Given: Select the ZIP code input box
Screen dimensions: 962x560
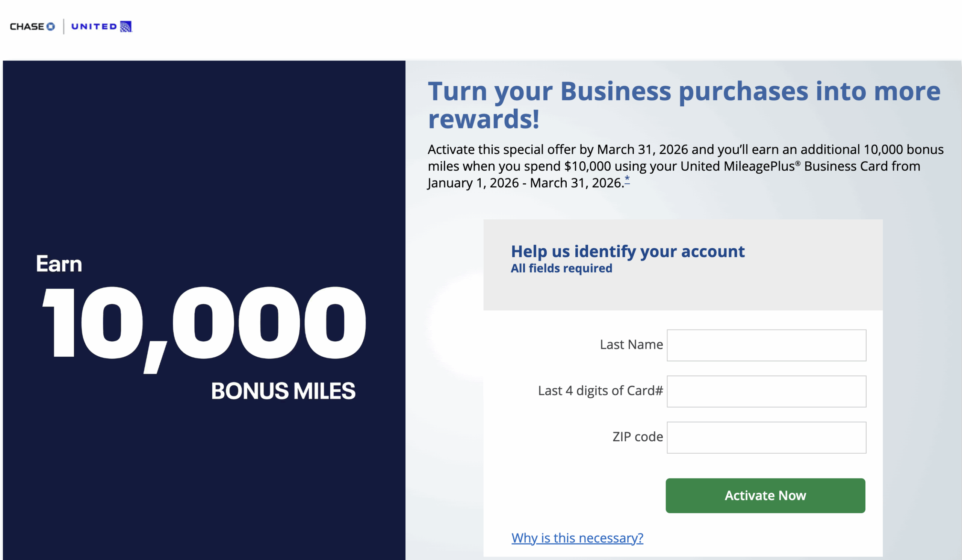Looking at the screenshot, I should [x=766, y=437].
